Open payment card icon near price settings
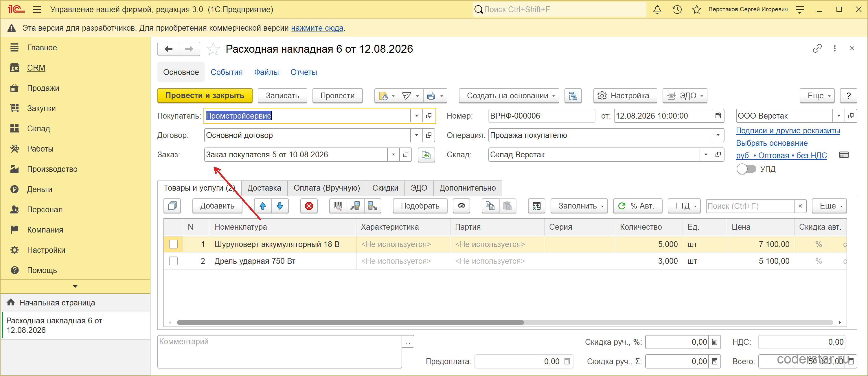Viewport: 868px width, 376px height. click(x=844, y=155)
